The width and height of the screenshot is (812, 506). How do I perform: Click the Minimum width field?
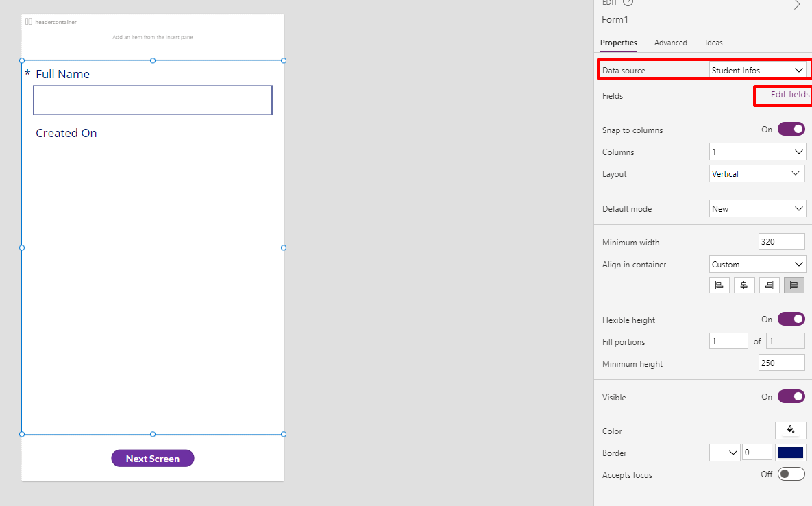781,242
